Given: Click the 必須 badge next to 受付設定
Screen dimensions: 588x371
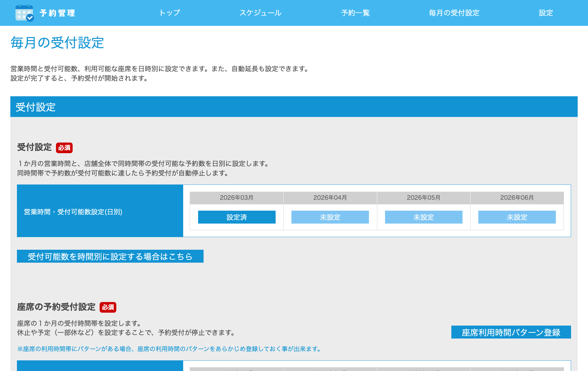Looking at the screenshot, I should [x=65, y=148].
